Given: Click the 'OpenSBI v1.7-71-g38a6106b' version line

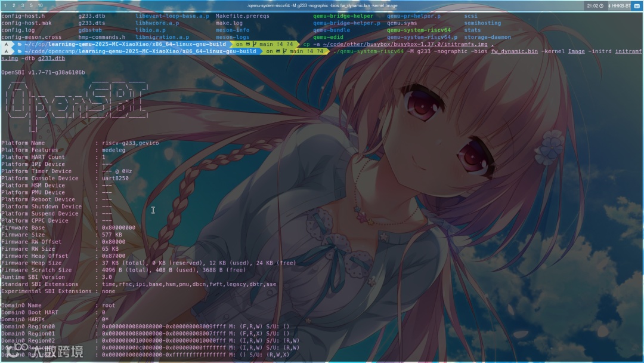Looking at the screenshot, I should 43,72.
